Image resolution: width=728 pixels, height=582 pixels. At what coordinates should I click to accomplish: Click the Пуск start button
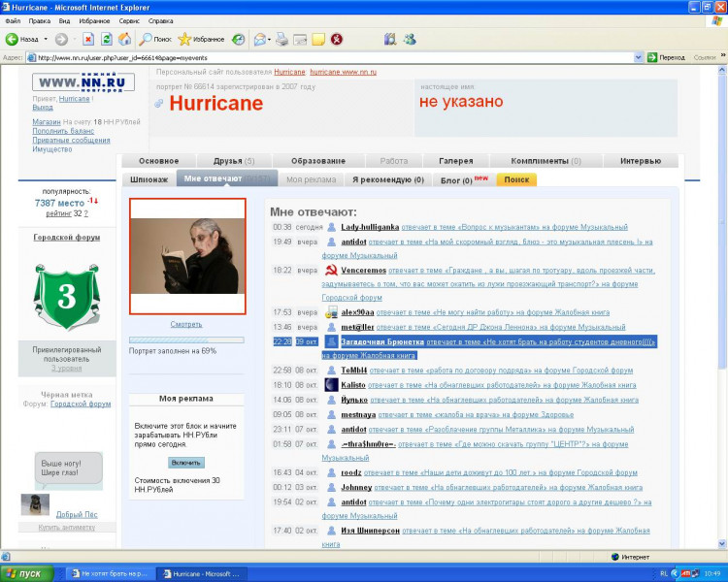[x=25, y=573]
